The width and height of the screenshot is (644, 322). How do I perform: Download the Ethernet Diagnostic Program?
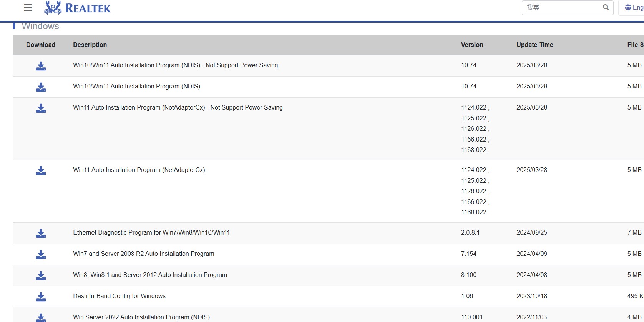pos(41,233)
